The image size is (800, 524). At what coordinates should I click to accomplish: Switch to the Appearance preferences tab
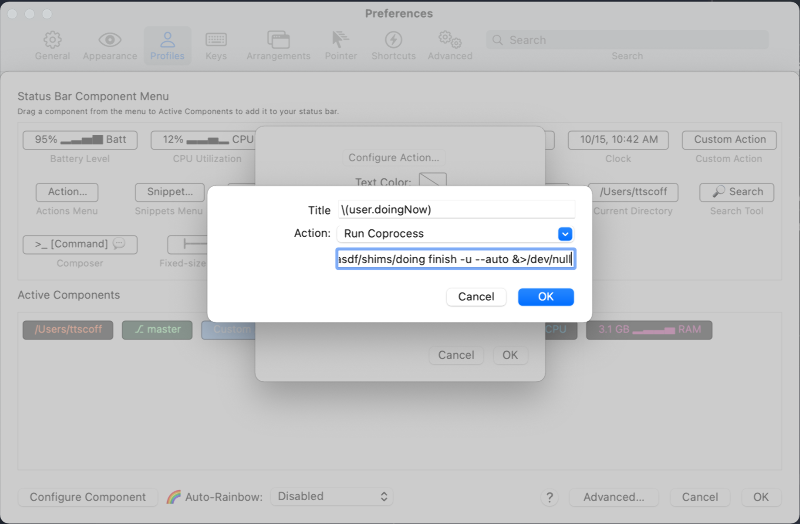(110, 45)
